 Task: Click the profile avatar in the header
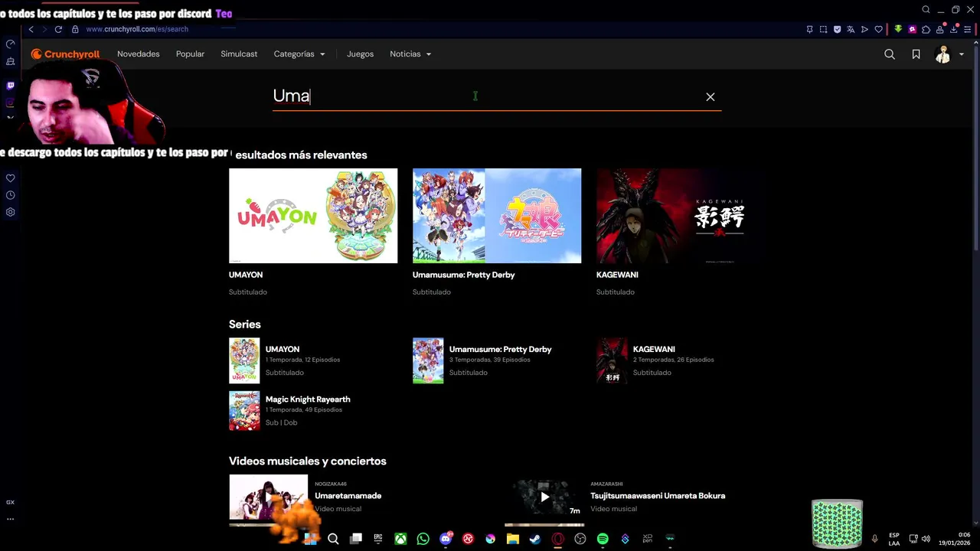[x=942, y=54]
